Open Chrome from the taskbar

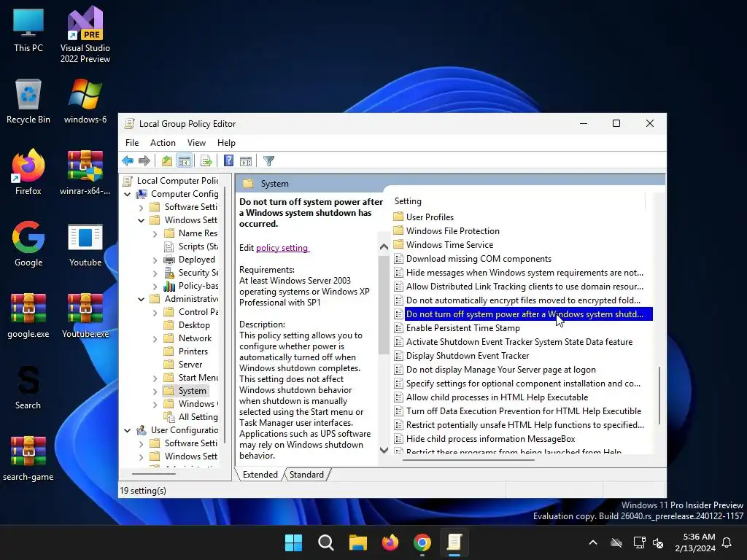tap(422, 542)
